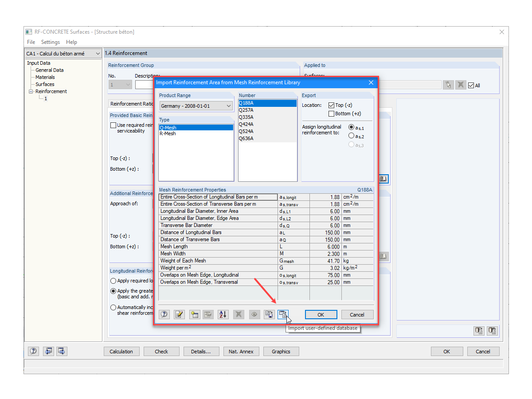Select Apply required longitudinal reinforcement radio
Image resolution: width=532 pixels, height=399 pixels.
pyautogui.click(x=113, y=281)
